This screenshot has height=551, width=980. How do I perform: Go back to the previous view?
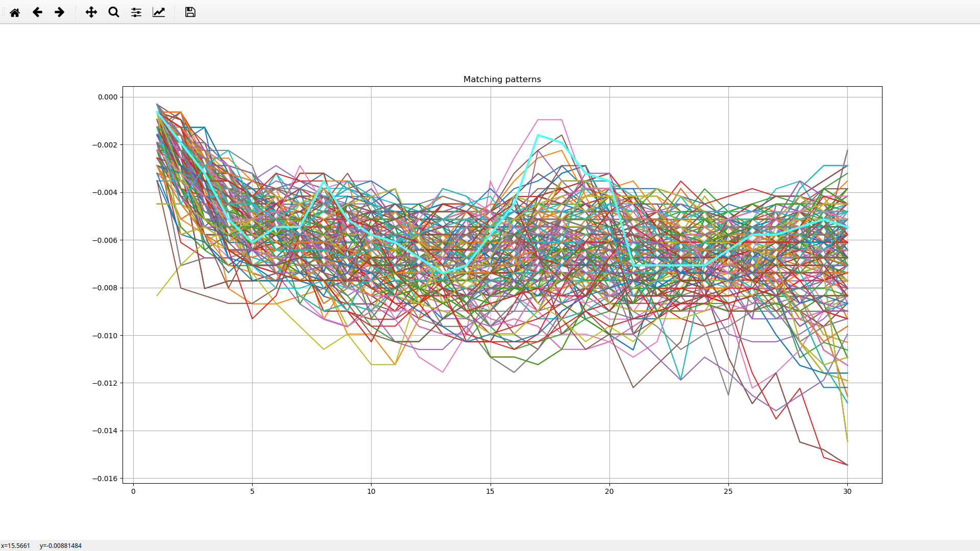tap(37, 12)
